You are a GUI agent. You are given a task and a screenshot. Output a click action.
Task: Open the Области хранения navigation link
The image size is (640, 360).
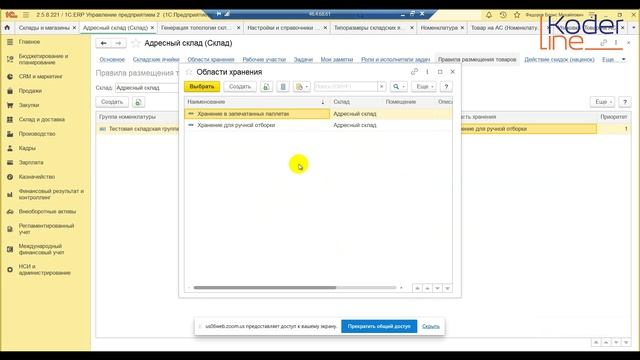pyautogui.click(x=211, y=60)
